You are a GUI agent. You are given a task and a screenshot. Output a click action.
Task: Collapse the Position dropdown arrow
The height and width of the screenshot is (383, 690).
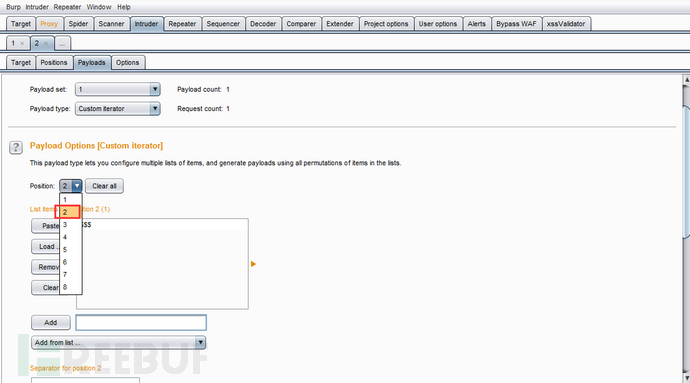click(77, 186)
